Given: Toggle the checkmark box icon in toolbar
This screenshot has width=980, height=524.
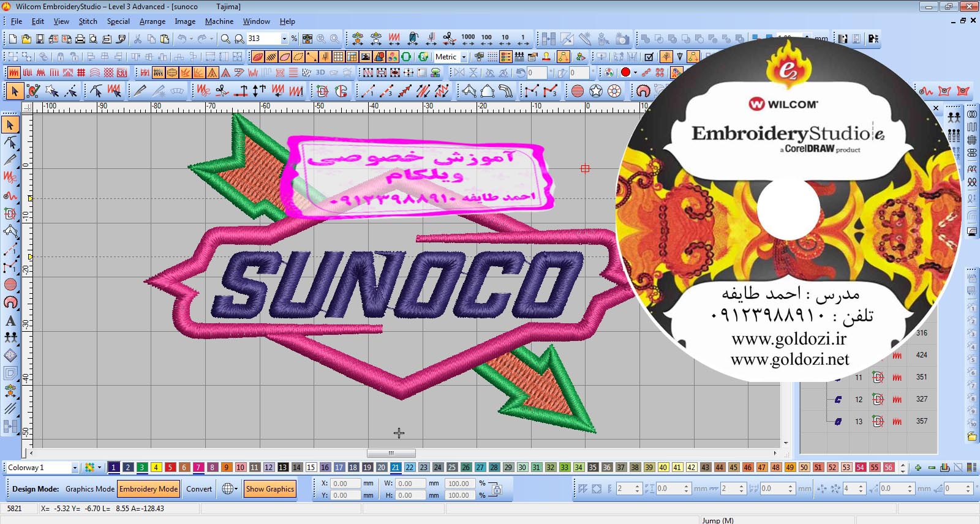Looking at the screenshot, I should 649,57.
